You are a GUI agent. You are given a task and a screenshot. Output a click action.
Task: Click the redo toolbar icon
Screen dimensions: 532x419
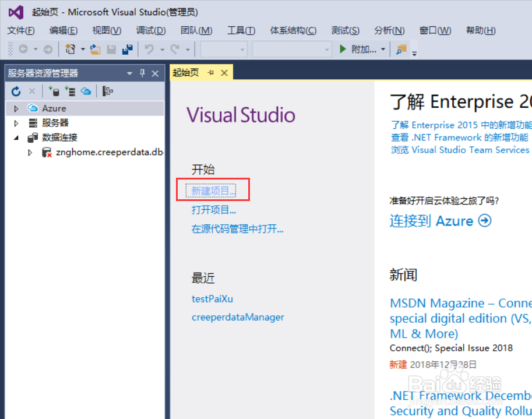tap(175, 50)
